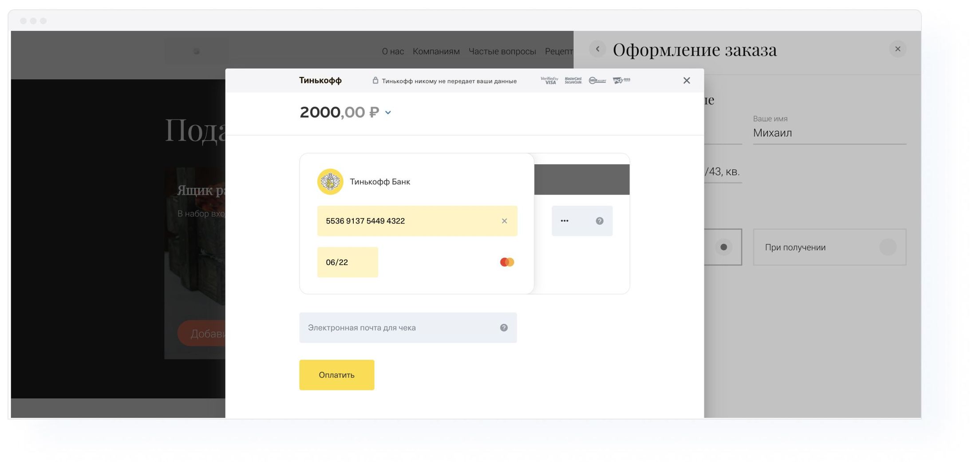The width and height of the screenshot is (980, 469).
Task: Click the Ящик product card title
Action: [201, 190]
